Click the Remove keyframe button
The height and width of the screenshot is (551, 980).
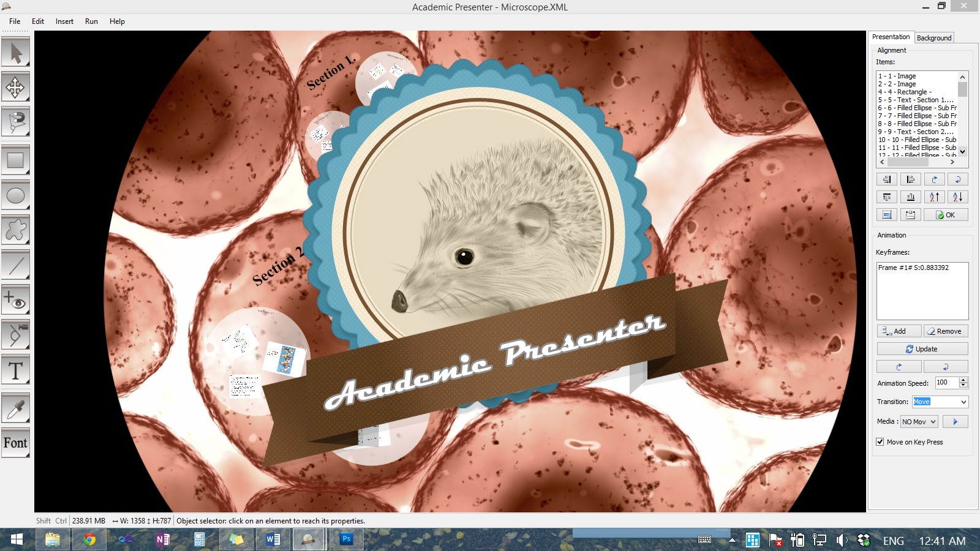pyautogui.click(x=945, y=331)
